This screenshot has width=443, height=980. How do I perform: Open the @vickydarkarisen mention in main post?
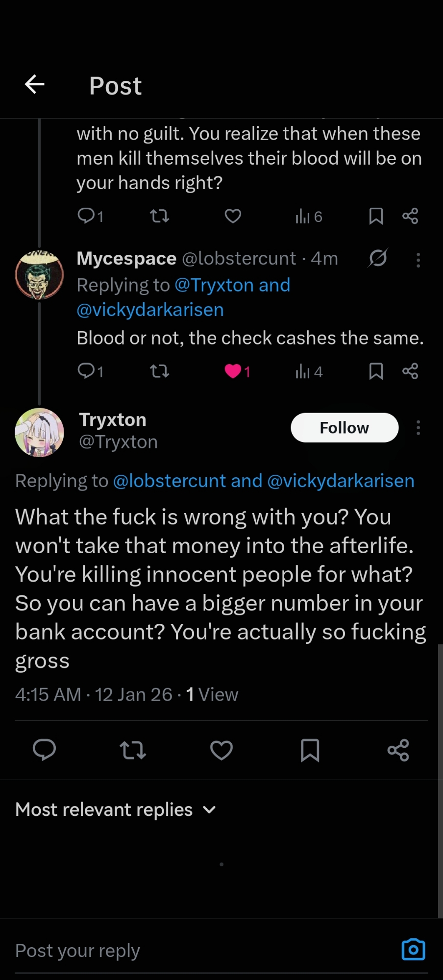[x=341, y=481]
